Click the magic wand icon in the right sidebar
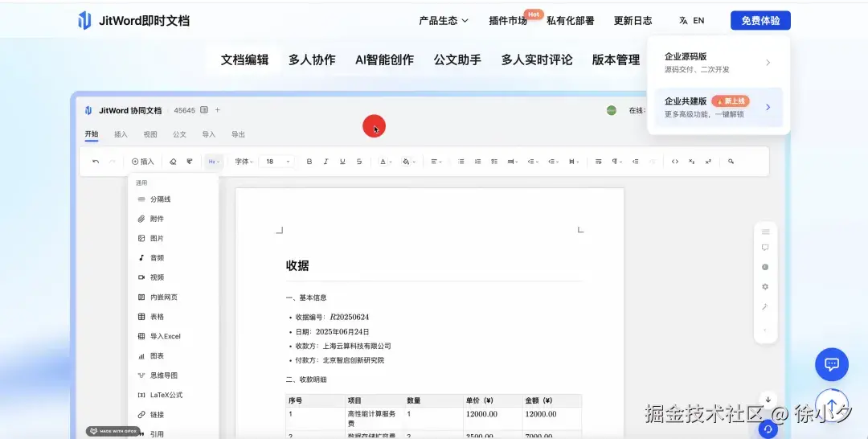The image size is (868, 439). [x=765, y=306]
